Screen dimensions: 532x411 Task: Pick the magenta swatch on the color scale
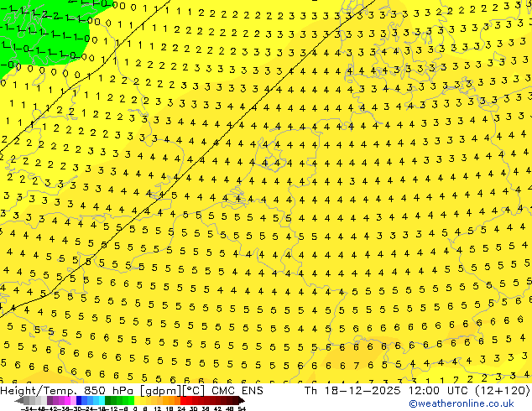pos(67,400)
